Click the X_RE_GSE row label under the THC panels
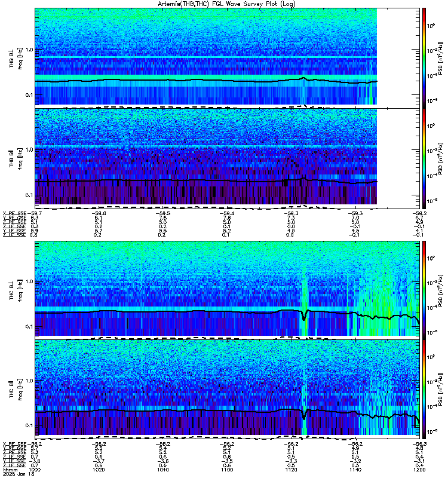The width and height of the screenshot is (448, 478). point(14,444)
